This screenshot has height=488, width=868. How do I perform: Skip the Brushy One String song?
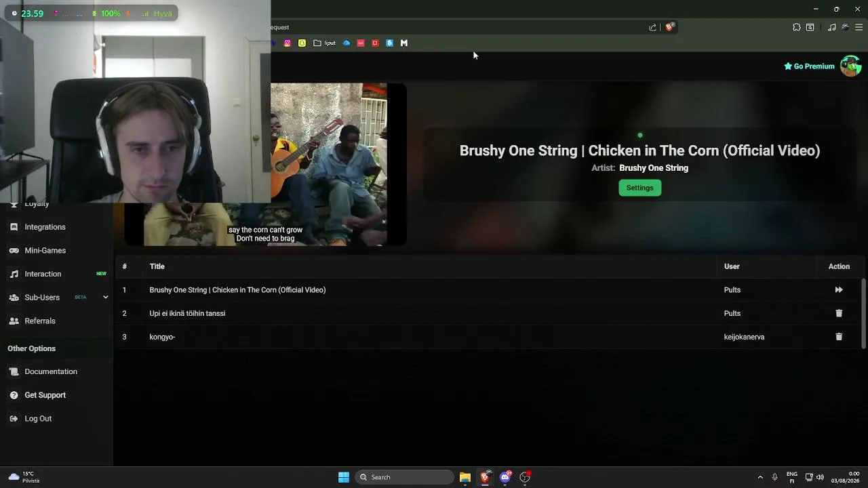(x=839, y=290)
